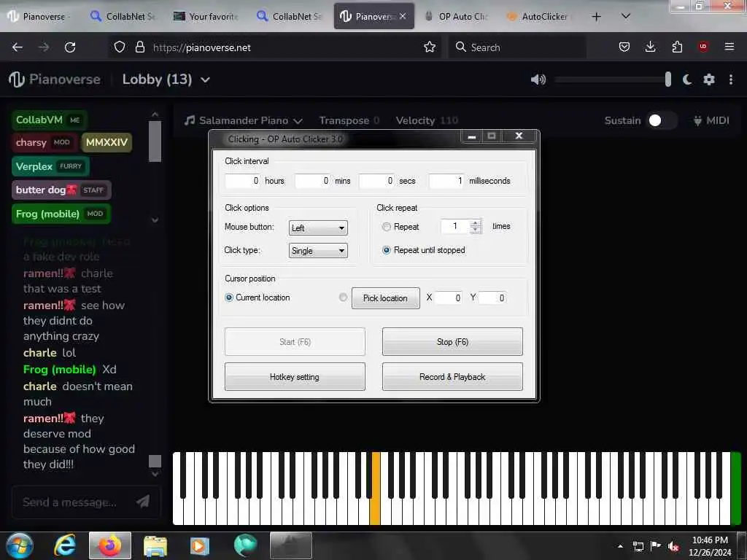Open Windows Media Player from taskbar
Screen dimensions: 747x560
coord(200,546)
